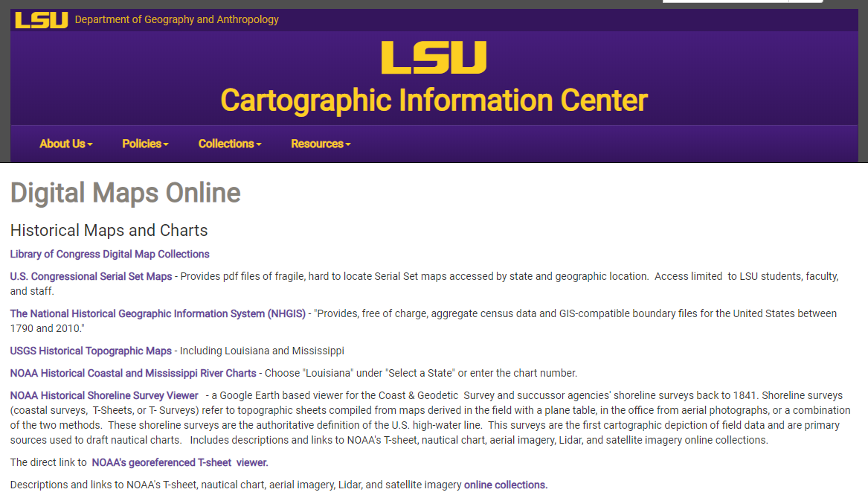
Task: Click the large LSU logo in banner
Action: tap(434, 57)
